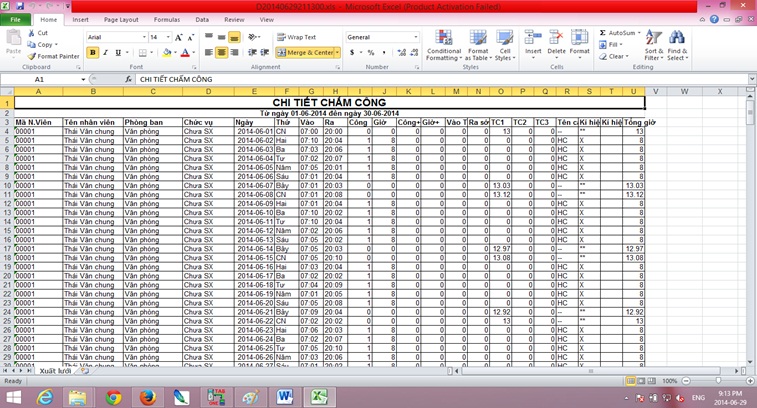Open Format as Table gallery
The width and height of the screenshot is (757, 408).
pyautogui.click(x=478, y=45)
